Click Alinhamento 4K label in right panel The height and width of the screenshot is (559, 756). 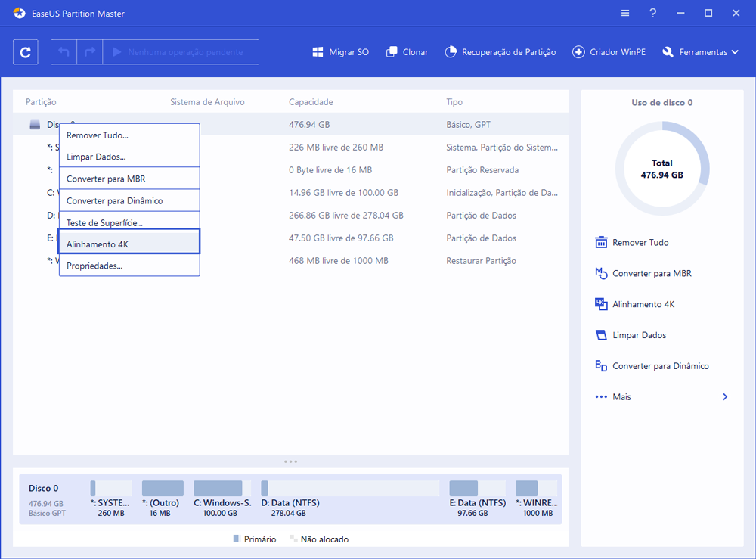tap(643, 304)
